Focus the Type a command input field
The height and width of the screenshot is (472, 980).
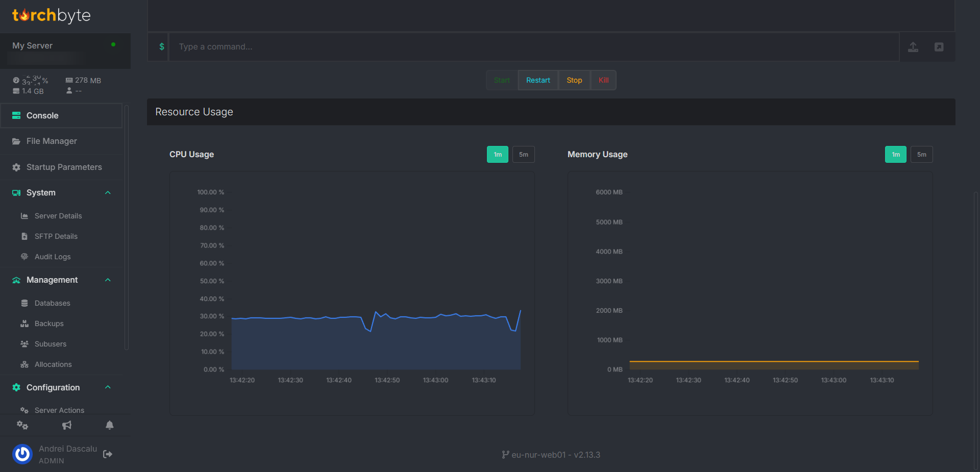(x=533, y=47)
